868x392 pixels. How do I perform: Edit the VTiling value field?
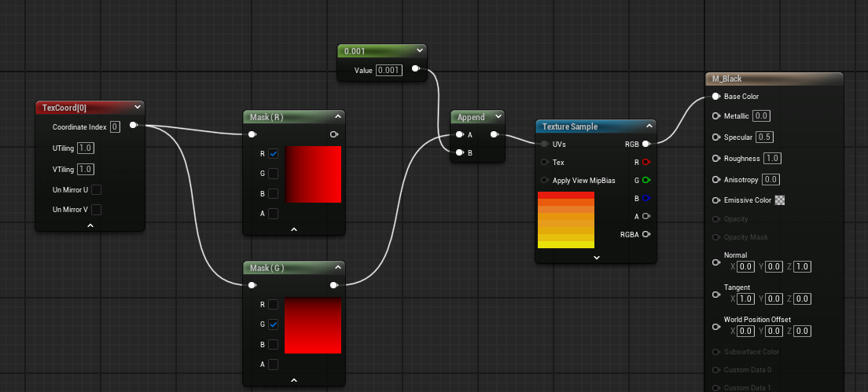[x=85, y=169]
